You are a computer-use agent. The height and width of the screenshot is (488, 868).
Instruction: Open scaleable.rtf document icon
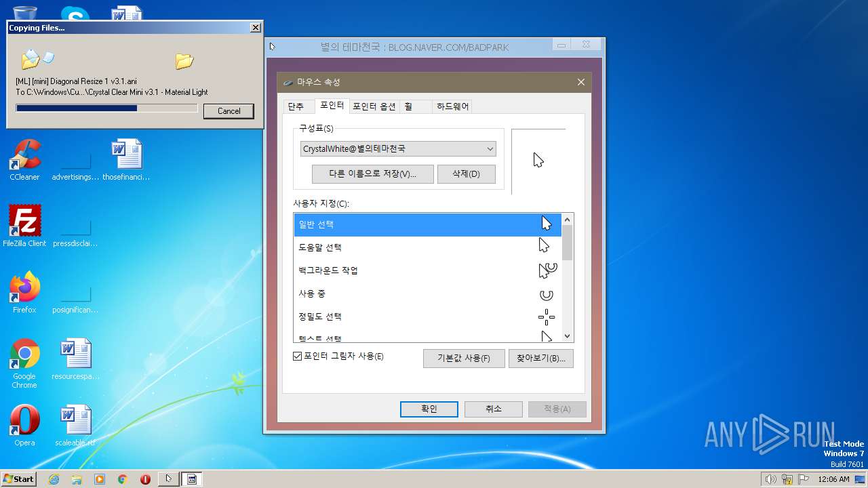[75, 426]
